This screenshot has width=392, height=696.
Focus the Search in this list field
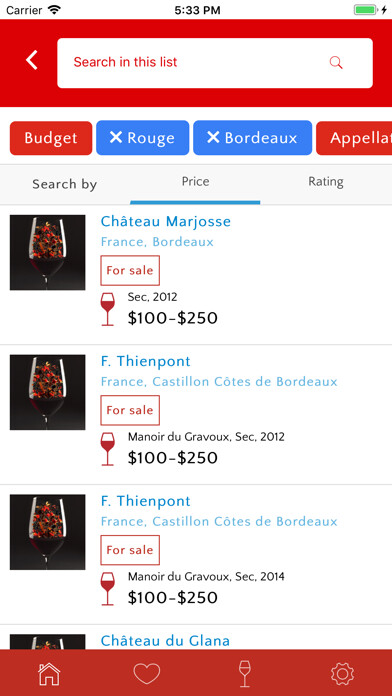pyautogui.click(x=215, y=63)
